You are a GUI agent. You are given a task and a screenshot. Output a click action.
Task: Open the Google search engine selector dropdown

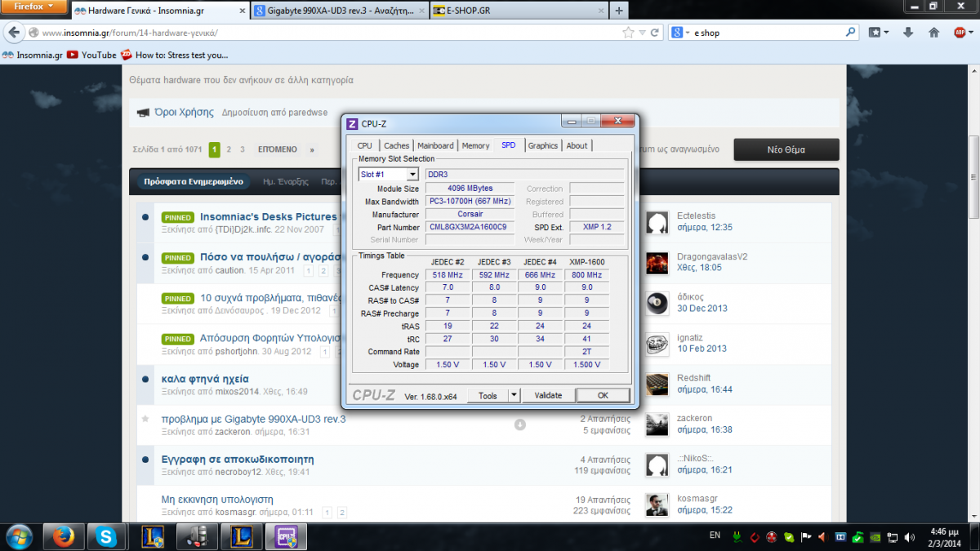pyautogui.click(x=681, y=33)
